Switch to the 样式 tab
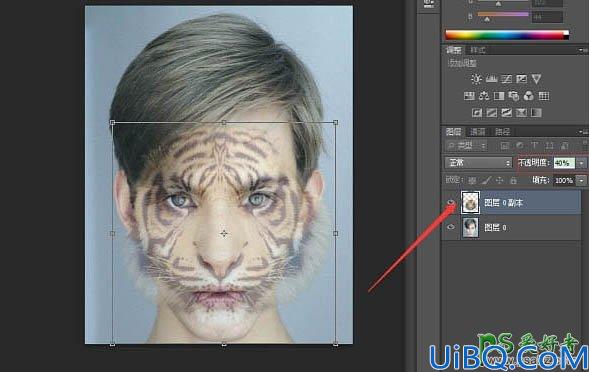This screenshot has width=589, height=372. (477, 50)
